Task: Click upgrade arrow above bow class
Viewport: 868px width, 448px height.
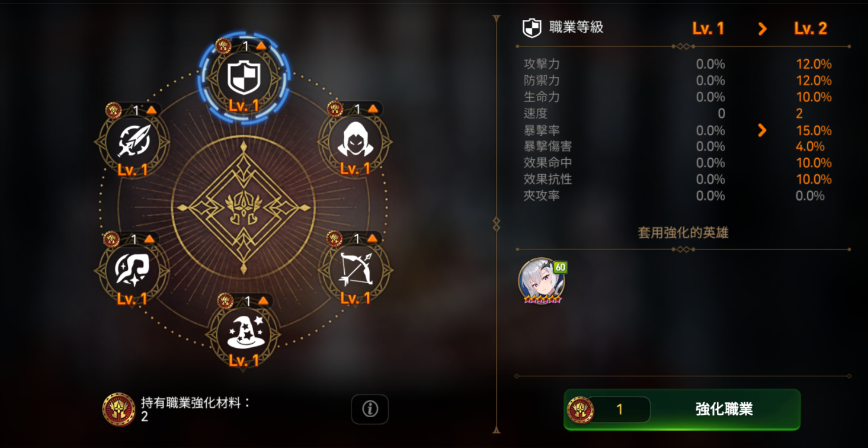Action: tap(372, 238)
